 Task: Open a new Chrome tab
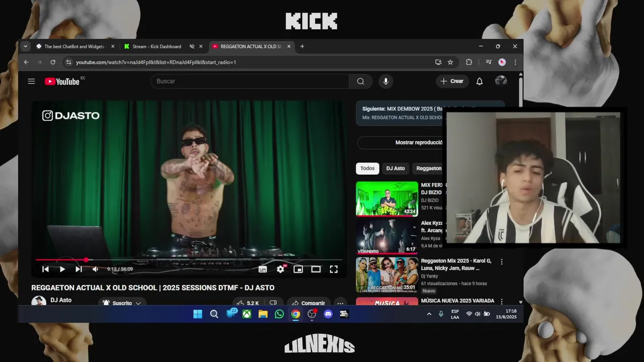pyautogui.click(x=302, y=46)
